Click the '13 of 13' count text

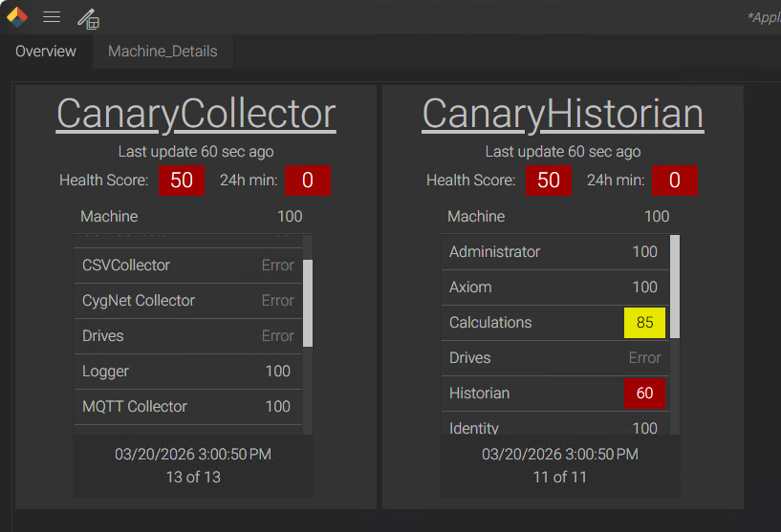193,478
